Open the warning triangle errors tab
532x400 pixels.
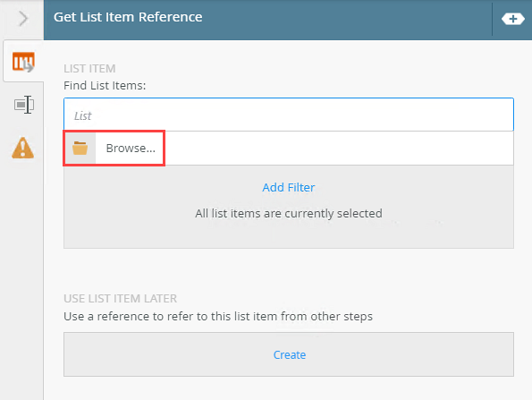[22, 148]
